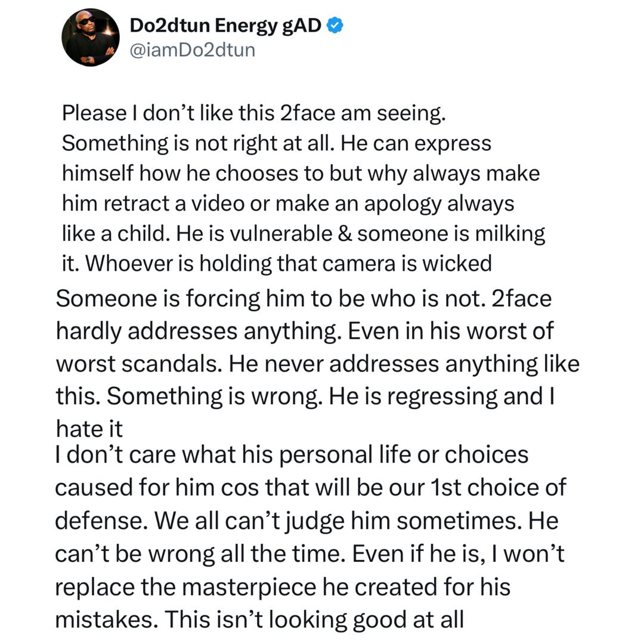
Task: Click the blue verified badge
Action: click(336, 25)
